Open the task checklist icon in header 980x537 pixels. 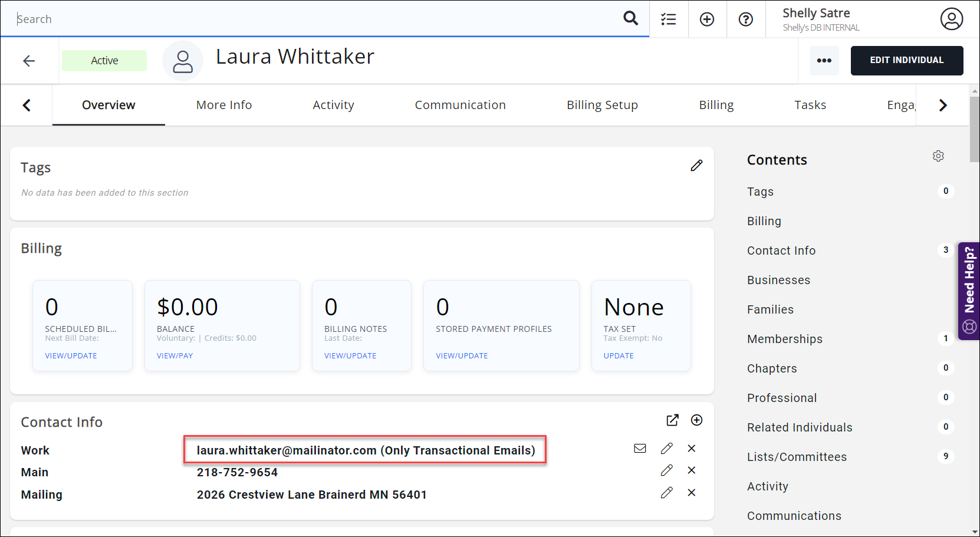coord(668,19)
